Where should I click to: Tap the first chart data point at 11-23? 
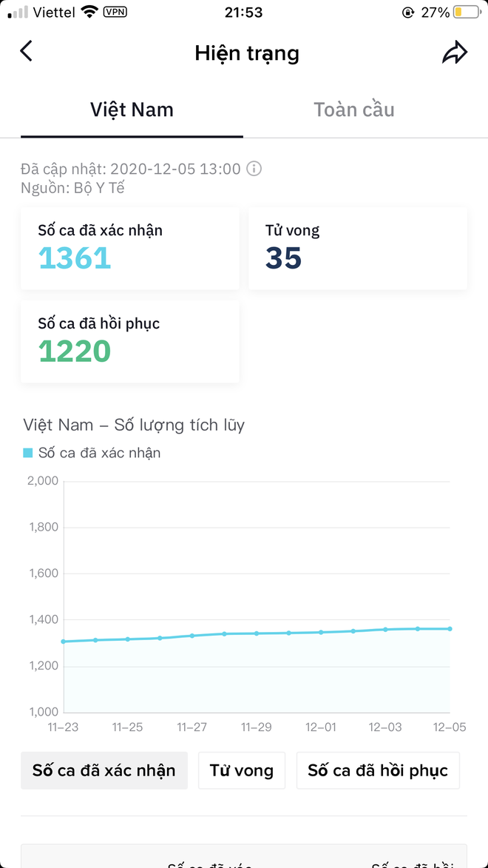coord(64,642)
